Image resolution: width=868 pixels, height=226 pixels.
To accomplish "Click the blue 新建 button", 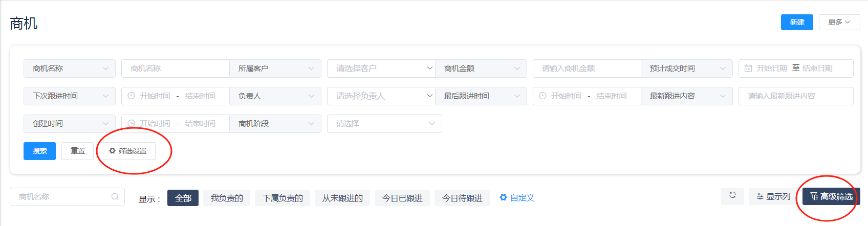I will coord(797,22).
